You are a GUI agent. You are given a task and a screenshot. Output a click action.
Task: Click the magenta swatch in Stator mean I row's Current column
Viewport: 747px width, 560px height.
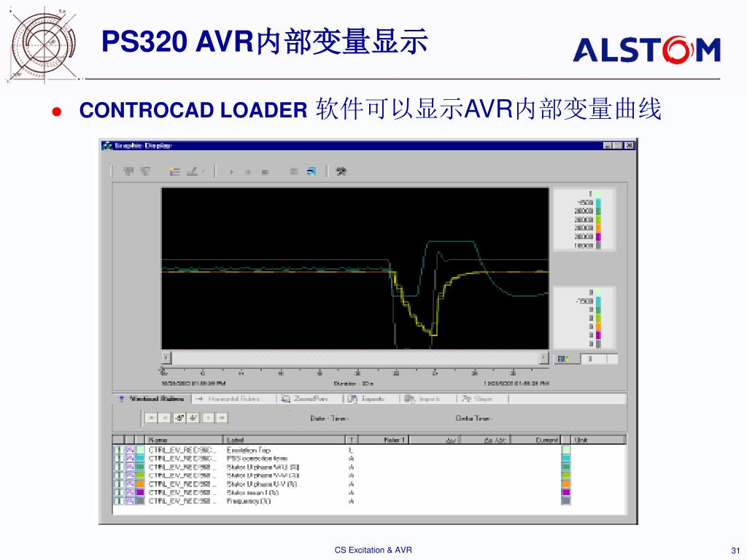(x=565, y=493)
